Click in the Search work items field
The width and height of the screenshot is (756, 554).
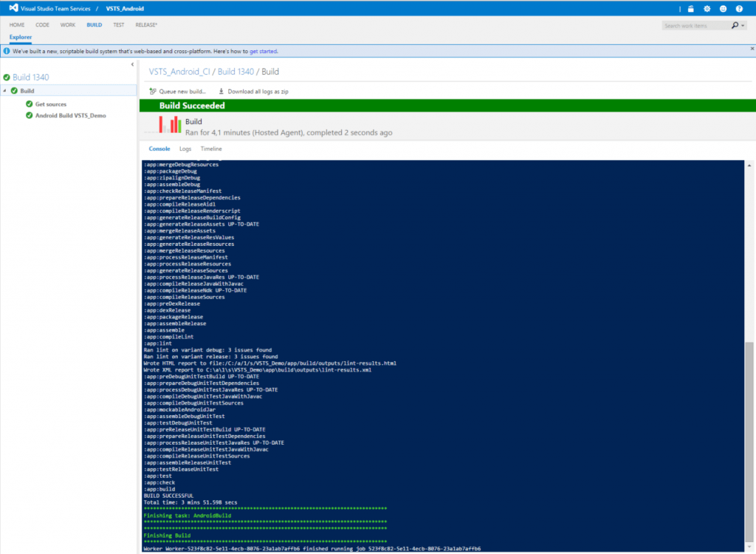click(x=694, y=26)
